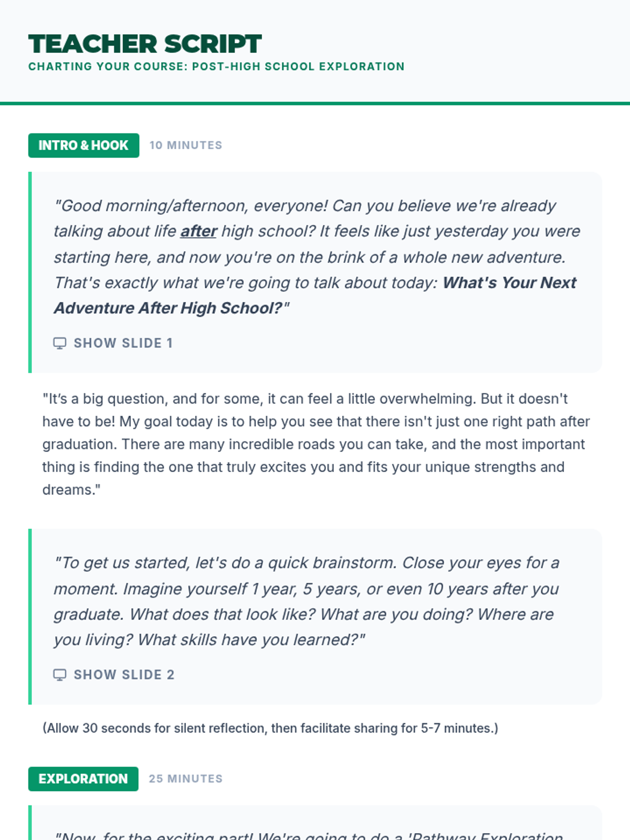Click the monitor icon beside Show Slide 2
Screen dimensions: 630x840
click(x=60, y=675)
